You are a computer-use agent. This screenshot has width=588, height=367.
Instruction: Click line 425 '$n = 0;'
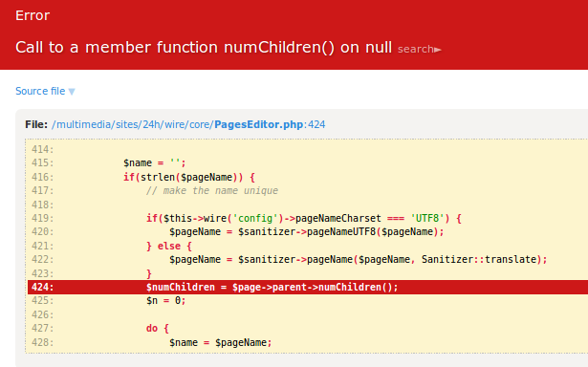(x=165, y=301)
